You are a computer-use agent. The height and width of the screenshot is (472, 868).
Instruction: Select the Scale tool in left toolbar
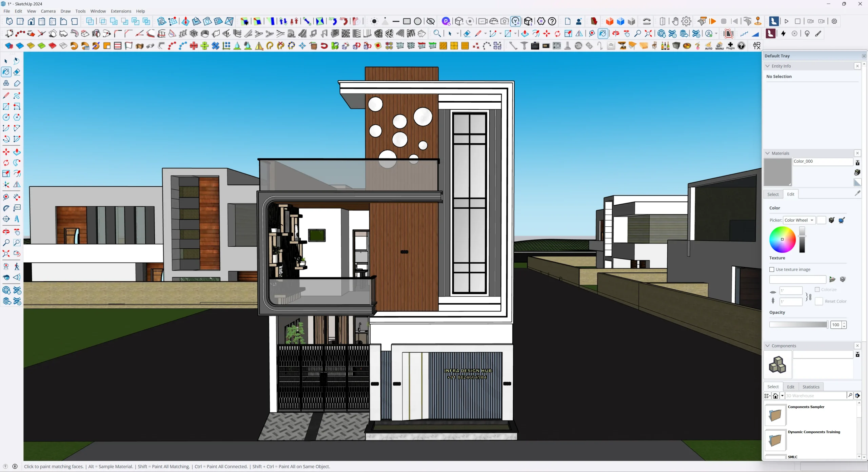[x=6, y=174]
